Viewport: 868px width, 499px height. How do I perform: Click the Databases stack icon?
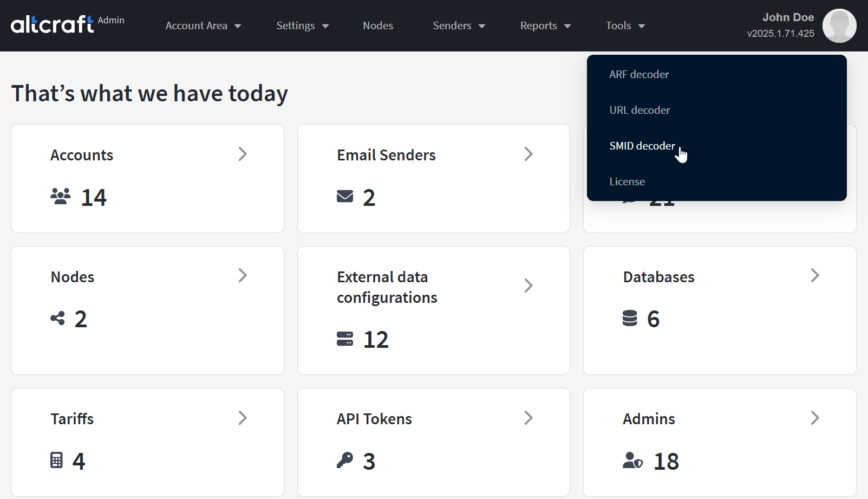tap(630, 318)
